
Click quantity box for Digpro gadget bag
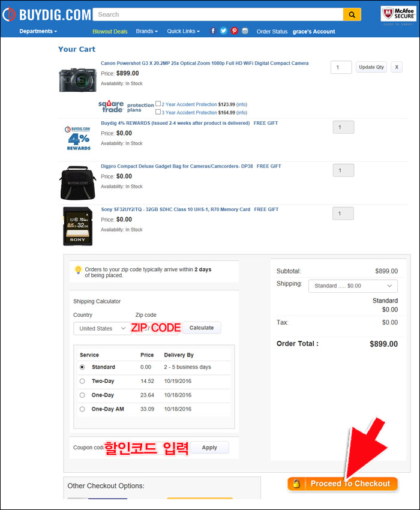[343, 170]
